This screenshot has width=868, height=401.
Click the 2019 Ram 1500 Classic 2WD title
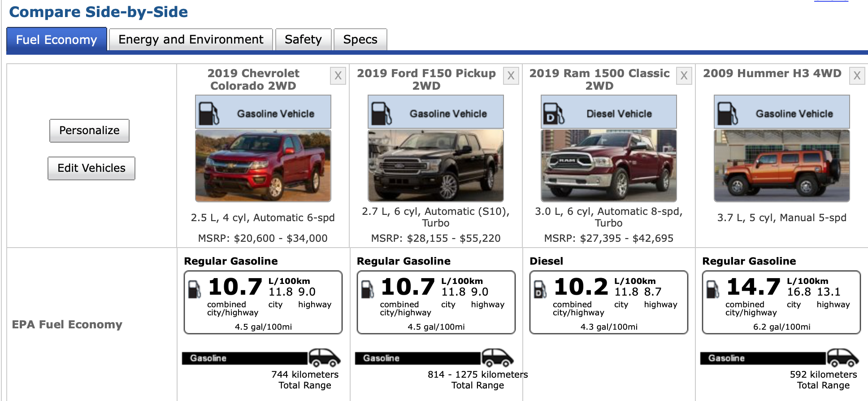(x=599, y=79)
